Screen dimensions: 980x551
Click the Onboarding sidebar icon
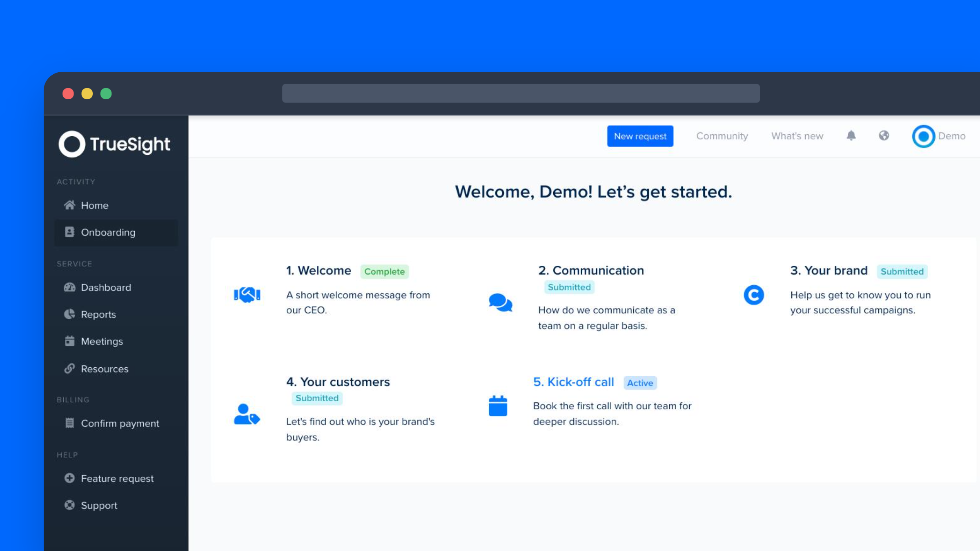pyautogui.click(x=69, y=232)
